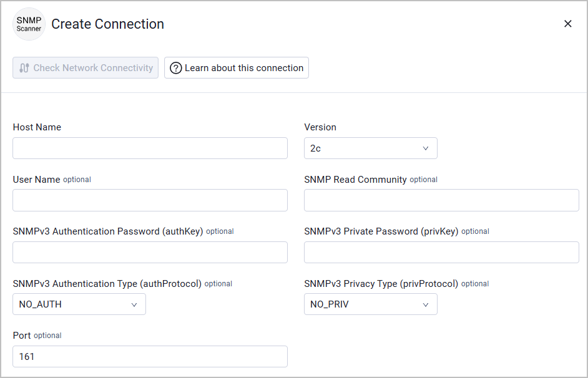Open the Version dropdown
This screenshot has width=588, height=378.
pos(370,148)
